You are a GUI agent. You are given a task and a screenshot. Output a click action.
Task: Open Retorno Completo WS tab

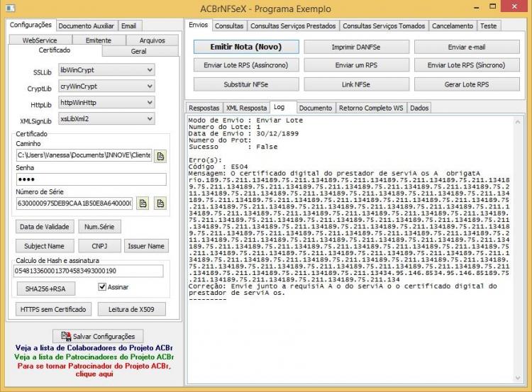(x=371, y=108)
